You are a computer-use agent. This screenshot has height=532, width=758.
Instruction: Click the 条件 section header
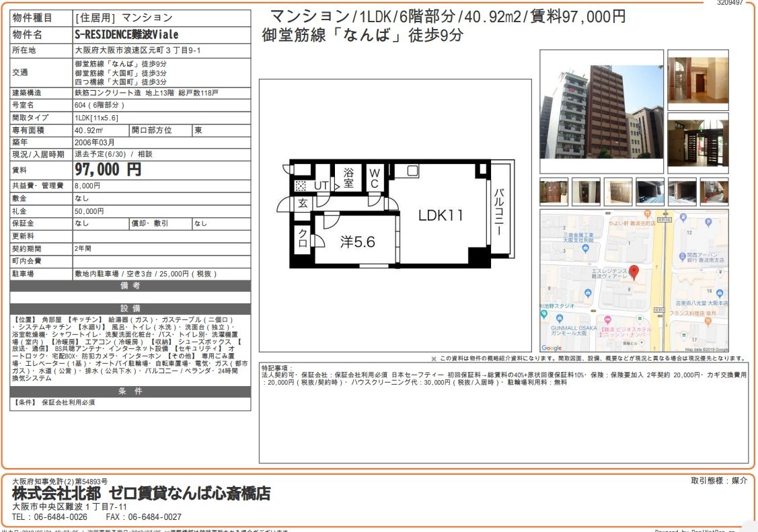pos(130,391)
